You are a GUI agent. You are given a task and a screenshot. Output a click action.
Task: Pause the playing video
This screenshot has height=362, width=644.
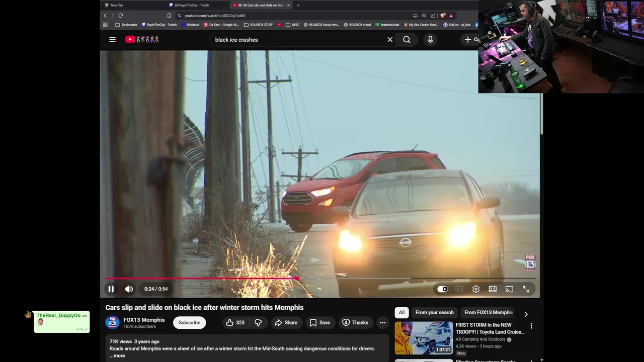tap(111, 289)
